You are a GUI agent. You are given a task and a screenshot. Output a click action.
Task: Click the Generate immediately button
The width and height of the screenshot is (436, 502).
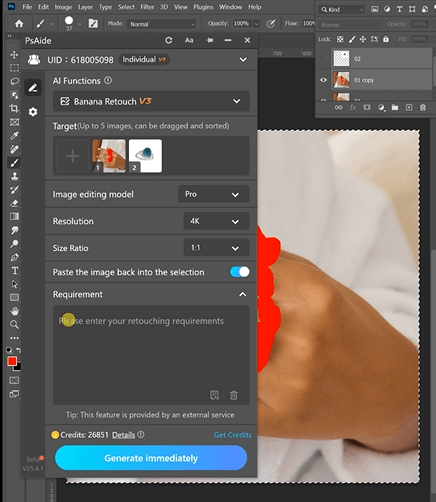coord(151,458)
